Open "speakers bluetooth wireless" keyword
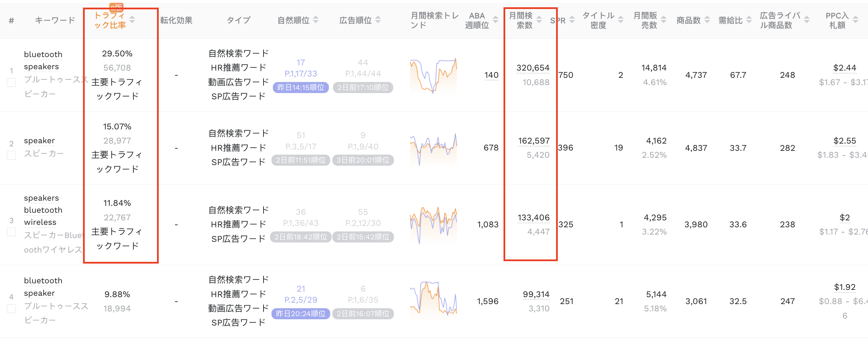 [43, 210]
